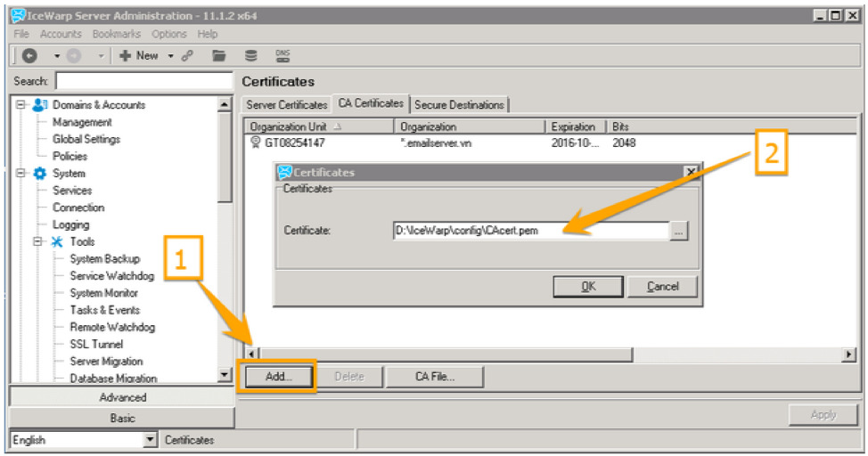868x456 pixels.
Task: Click the database stack toolbar icon
Action: pyautogui.click(x=250, y=55)
